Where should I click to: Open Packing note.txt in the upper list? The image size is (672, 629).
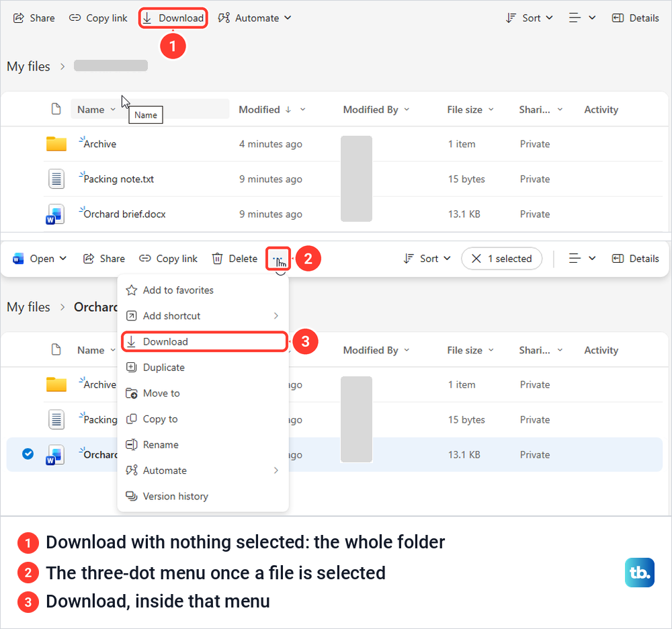coord(119,179)
